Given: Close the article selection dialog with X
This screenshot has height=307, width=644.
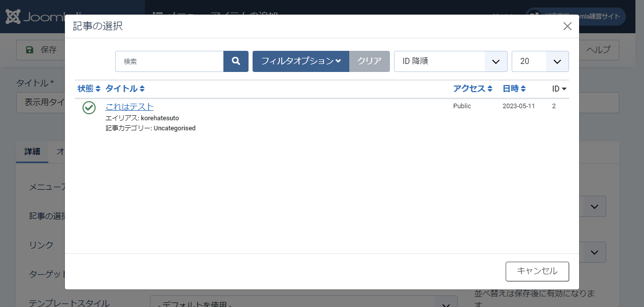Looking at the screenshot, I should tap(567, 26).
